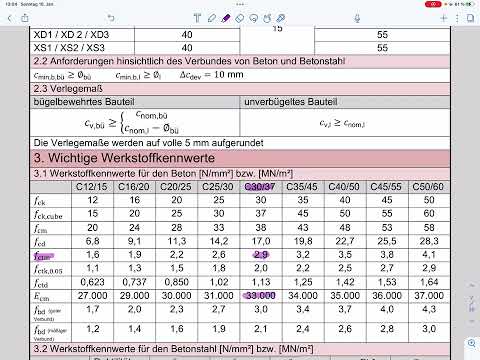Tap highlighted Ecm value 33.000
Viewport: 480px width, 360px height.
click(x=260, y=296)
